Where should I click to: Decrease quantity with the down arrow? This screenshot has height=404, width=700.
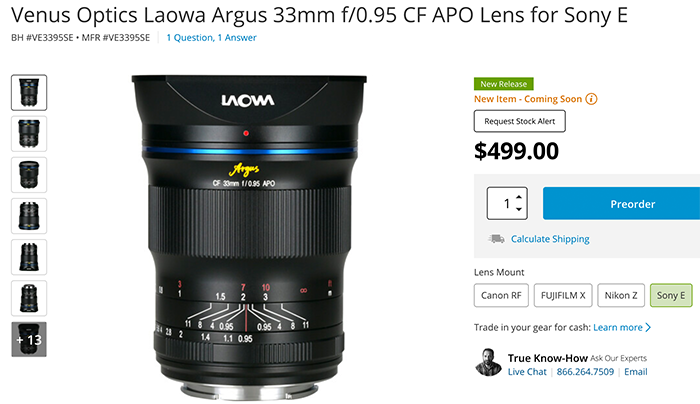coord(519,209)
